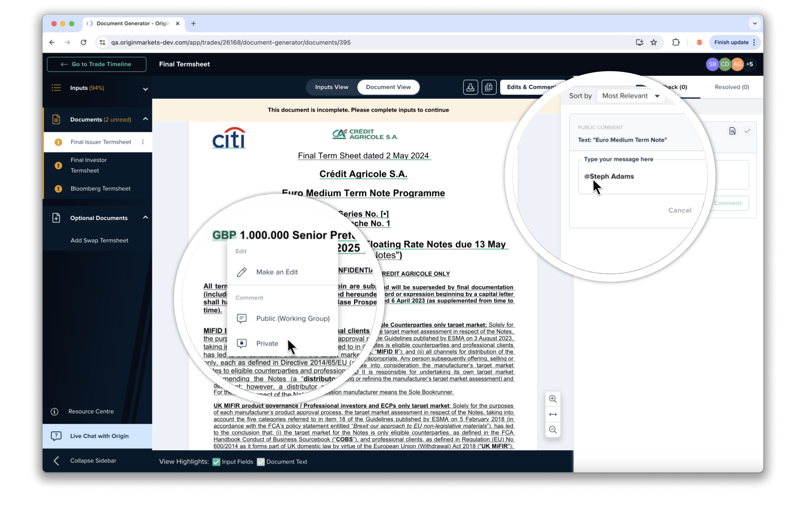Toggle the Input Fields highlight checkbox
Image resolution: width=812 pixels, height=507 pixels.
tap(216, 462)
